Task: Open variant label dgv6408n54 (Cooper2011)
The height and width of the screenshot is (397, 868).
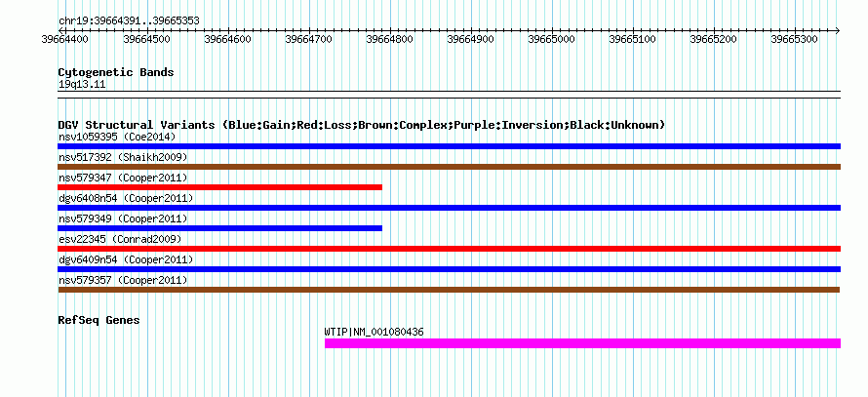Action: (x=126, y=198)
